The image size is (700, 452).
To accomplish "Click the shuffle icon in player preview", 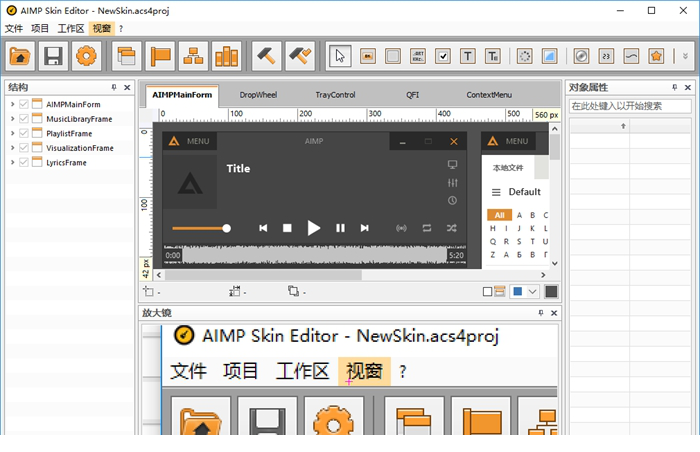I will (x=452, y=228).
